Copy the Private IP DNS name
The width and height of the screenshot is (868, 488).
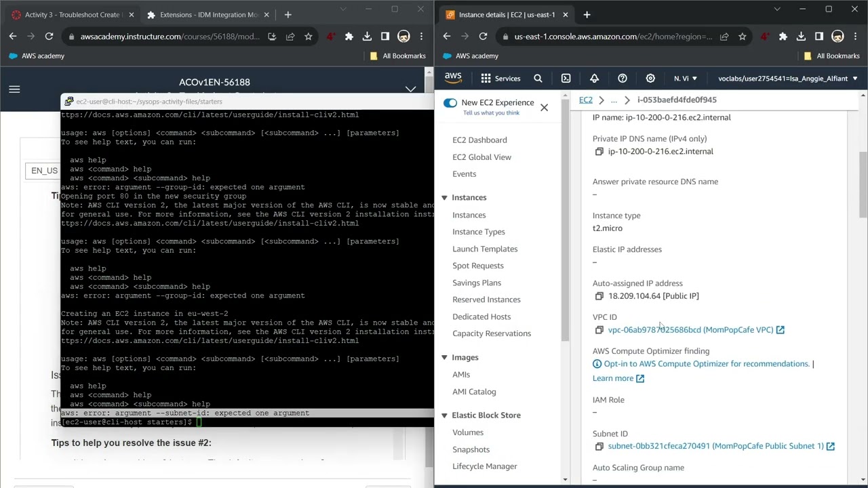point(599,152)
